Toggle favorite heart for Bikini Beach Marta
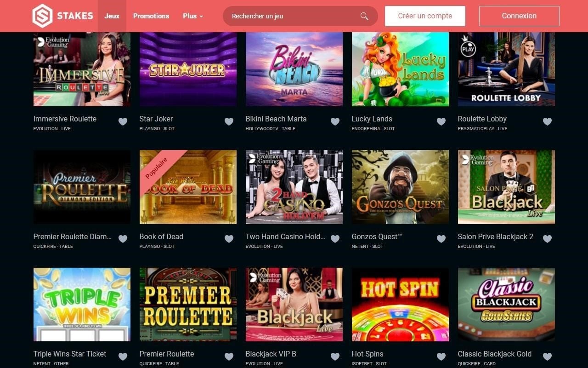Image resolution: width=588 pixels, height=368 pixels. [x=335, y=121]
